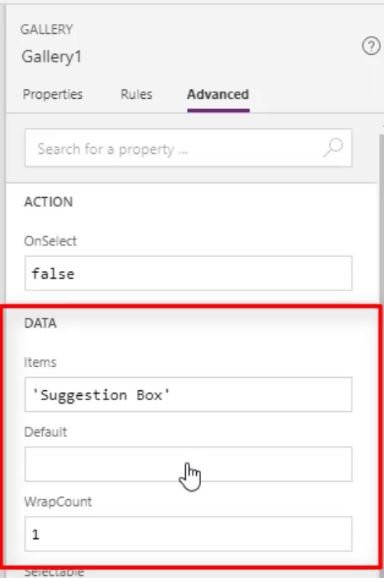Screen dimensions: 384x578
Task: Focus the Search for a property field
Action: (188, 148)
